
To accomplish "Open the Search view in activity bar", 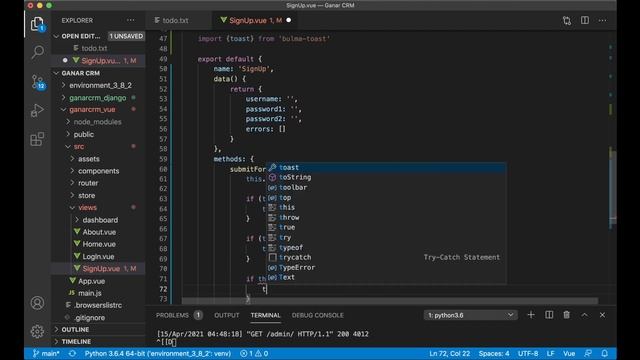I will pyautogui.click(x=37, y=52).
